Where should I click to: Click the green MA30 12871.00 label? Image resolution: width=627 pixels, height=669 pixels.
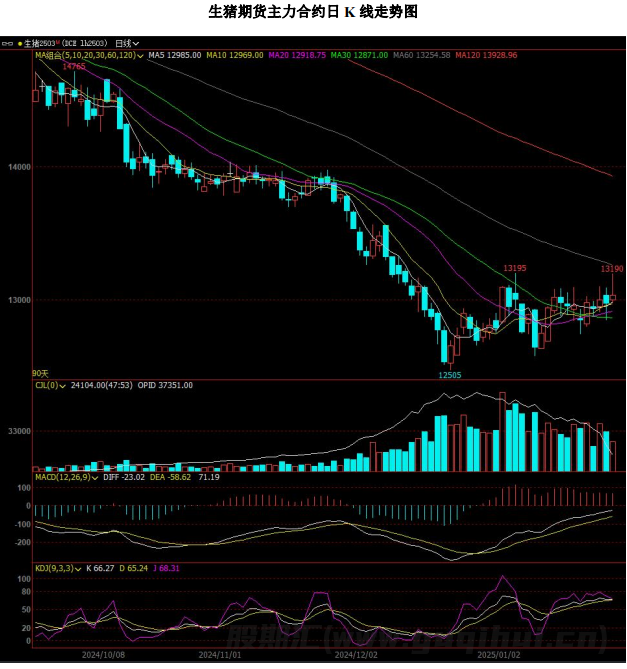tap(358, 56)
